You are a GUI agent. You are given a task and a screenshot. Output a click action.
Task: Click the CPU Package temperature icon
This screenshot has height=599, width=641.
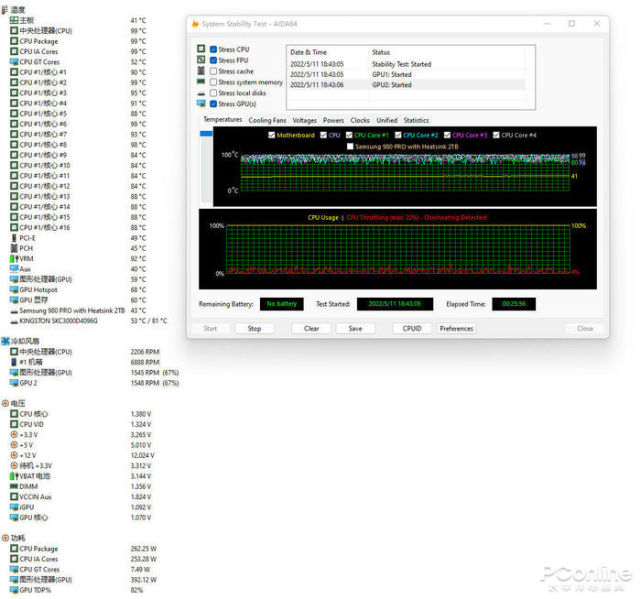point(14,41)
